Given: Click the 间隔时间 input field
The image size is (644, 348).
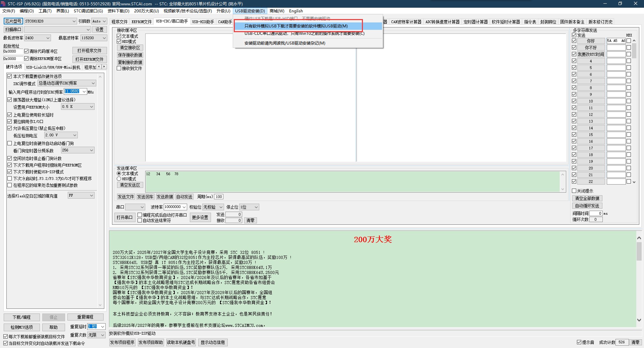Looking at the screenshot, I should pos(596,213).
